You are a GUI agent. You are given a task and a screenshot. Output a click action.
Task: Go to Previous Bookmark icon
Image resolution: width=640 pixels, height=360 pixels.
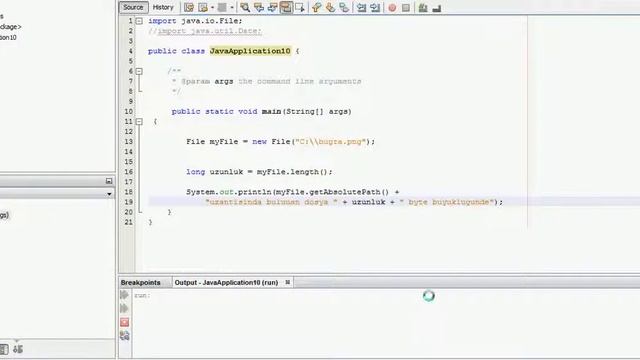(316, 7)
